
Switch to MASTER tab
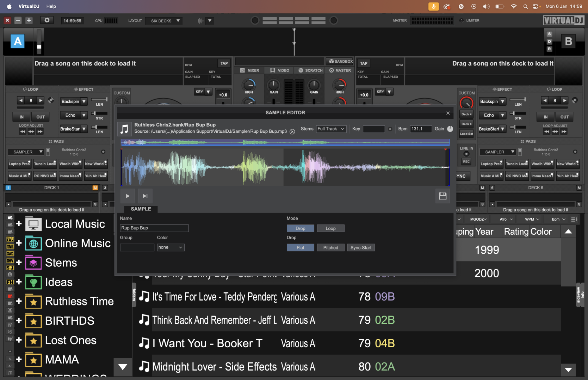(340, 70)
